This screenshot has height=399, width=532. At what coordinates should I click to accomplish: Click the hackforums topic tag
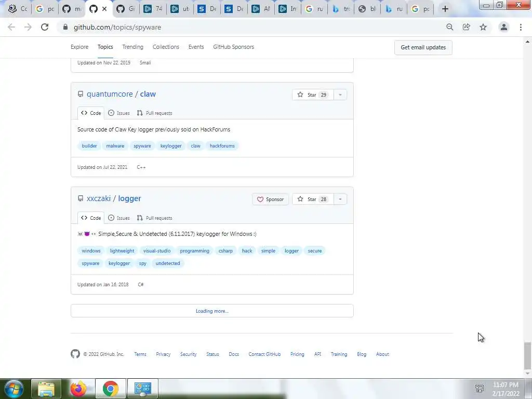[222, 146]
